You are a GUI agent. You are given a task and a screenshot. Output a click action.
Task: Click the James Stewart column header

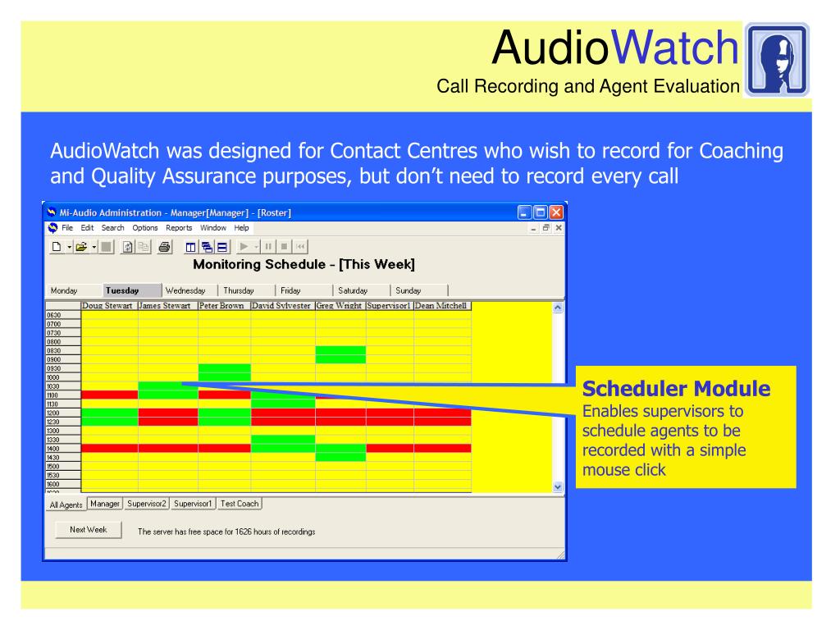(x=167, y=305)
